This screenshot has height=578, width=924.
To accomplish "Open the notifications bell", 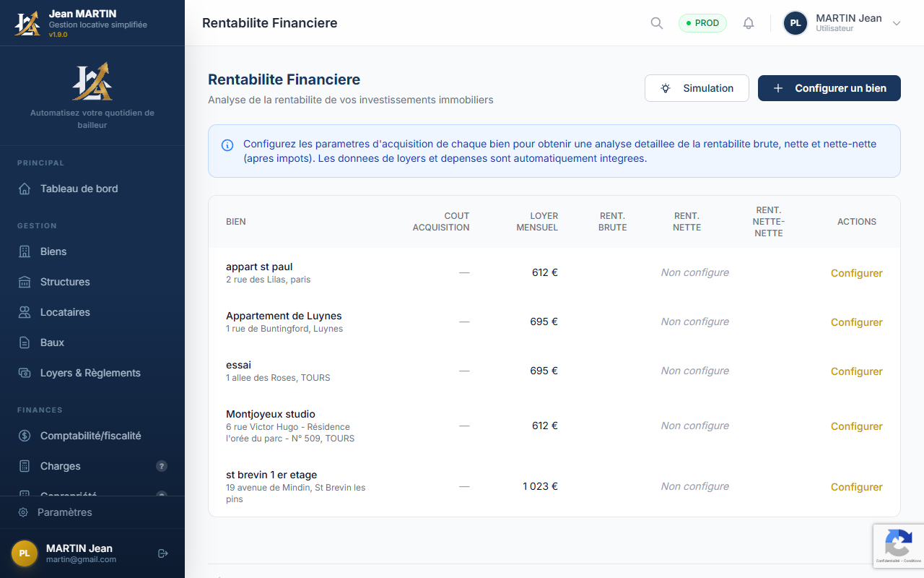I will pos(749,22).
